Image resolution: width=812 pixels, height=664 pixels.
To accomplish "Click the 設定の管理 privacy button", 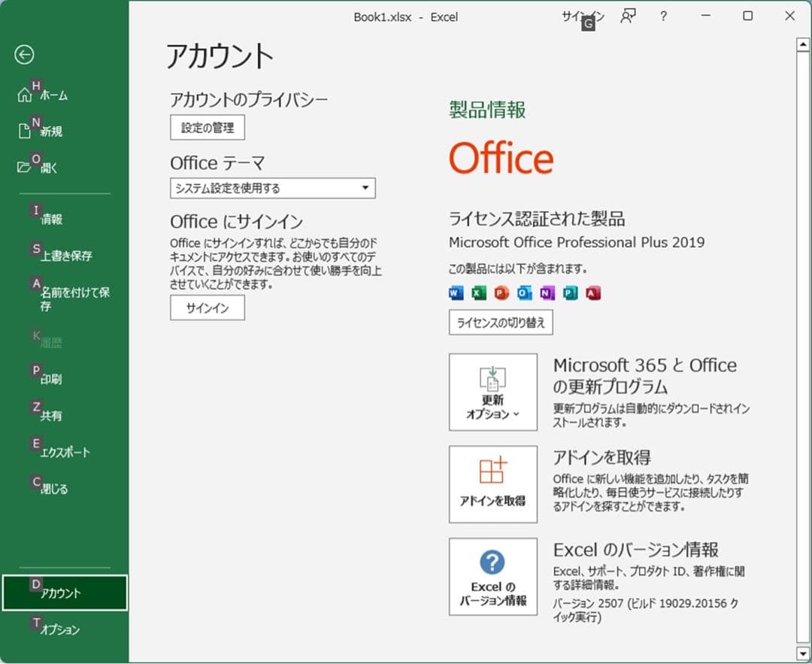I will pyautogui.click(x=207, y=127).
